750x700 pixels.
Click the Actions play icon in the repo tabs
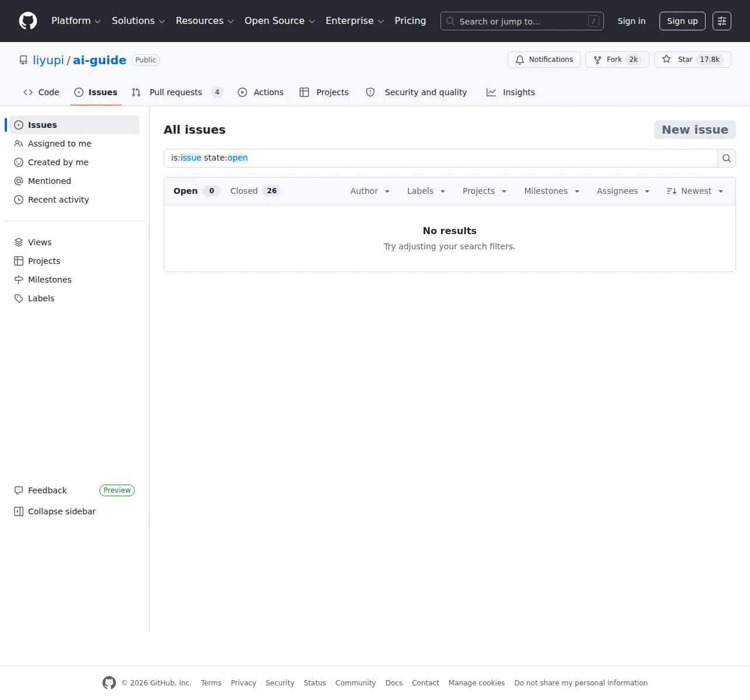click(x=242, y=92)
